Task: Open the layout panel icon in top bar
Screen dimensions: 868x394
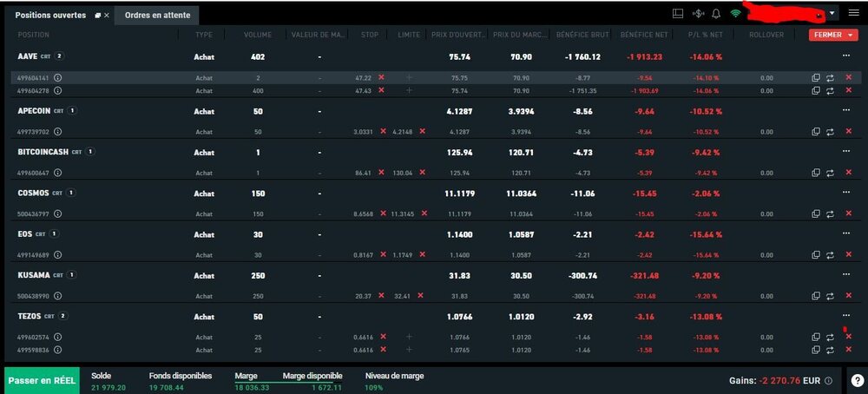Action: tap(678, 14)
